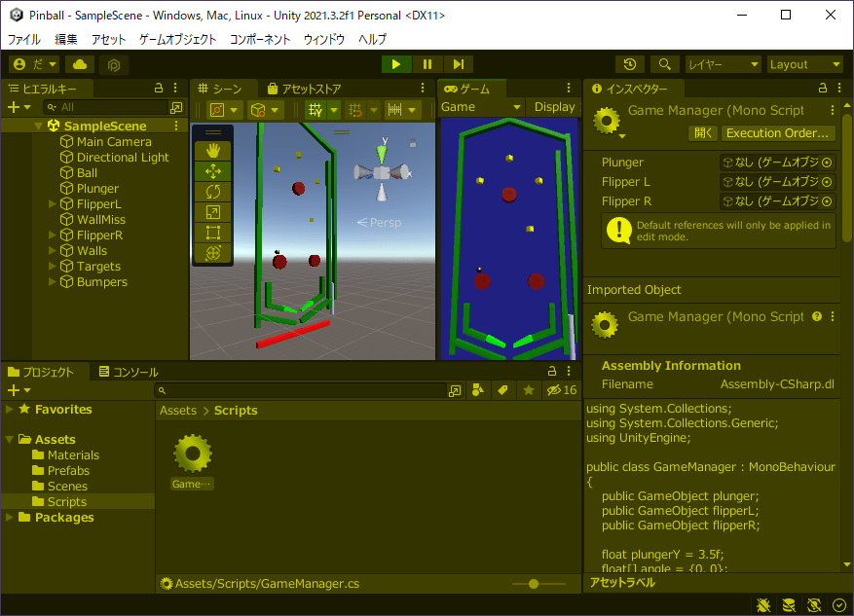Open the ゲームオブジェクト menu
Viewport: 854px width, 616px height.
(x=178, y=39)
